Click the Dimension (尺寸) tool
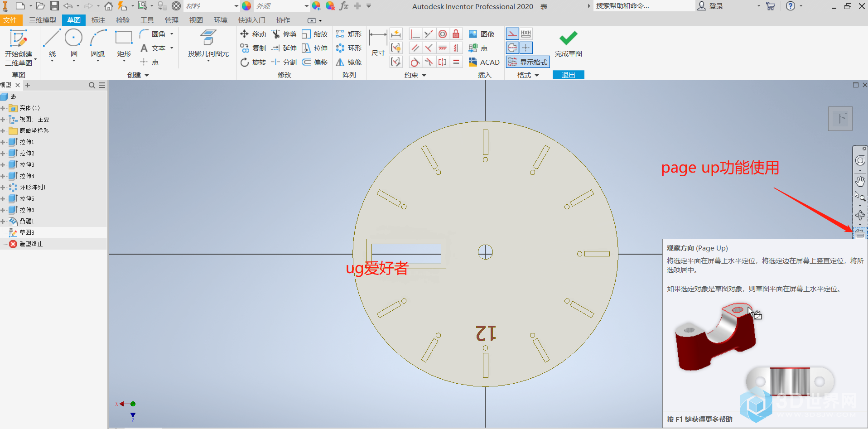Image resolution: width=868 pixels, height=429 pixels. click(378, 44)
